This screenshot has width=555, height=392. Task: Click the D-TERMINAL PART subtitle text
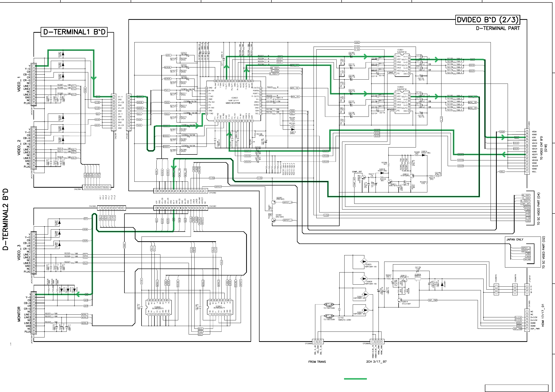497,28
